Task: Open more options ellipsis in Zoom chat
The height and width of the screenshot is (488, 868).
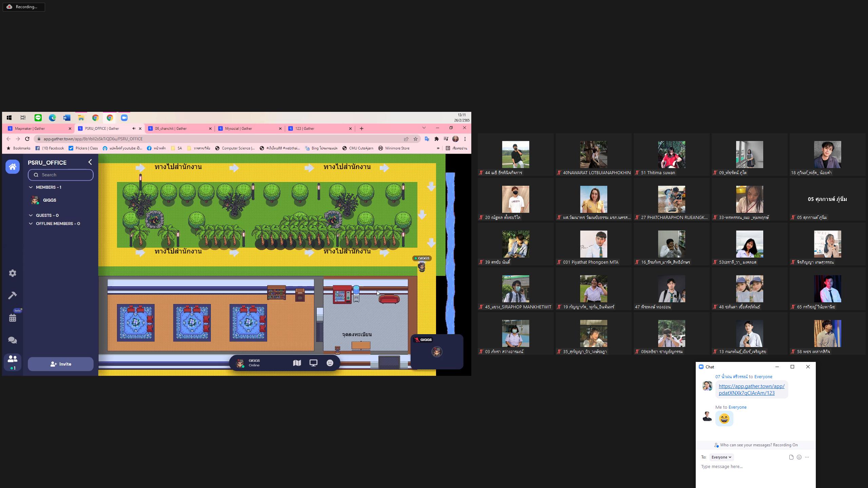Action: (x=807, y=457)
